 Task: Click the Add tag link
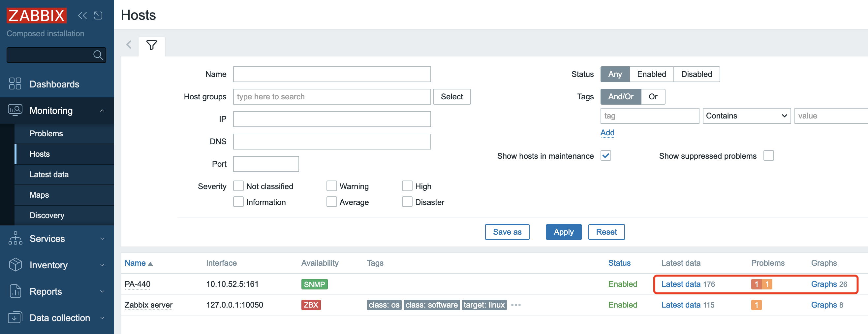607,133
